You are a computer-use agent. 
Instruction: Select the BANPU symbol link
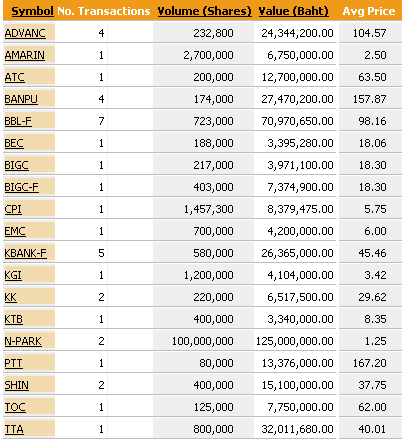pos(21,99)
